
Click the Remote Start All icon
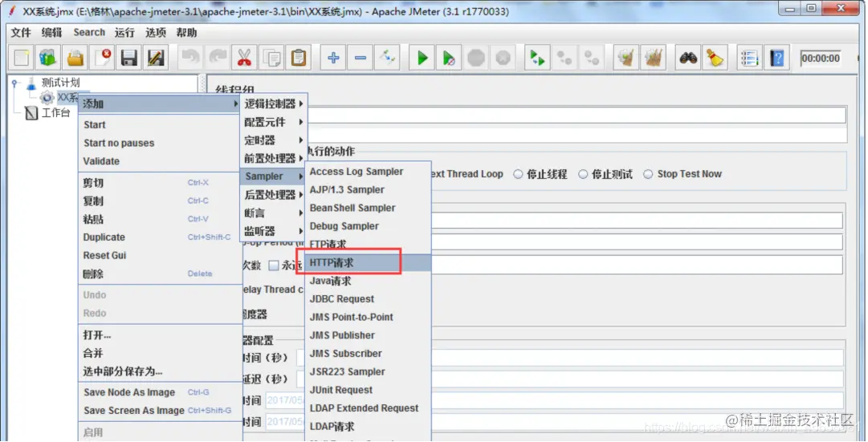point(537,58)
